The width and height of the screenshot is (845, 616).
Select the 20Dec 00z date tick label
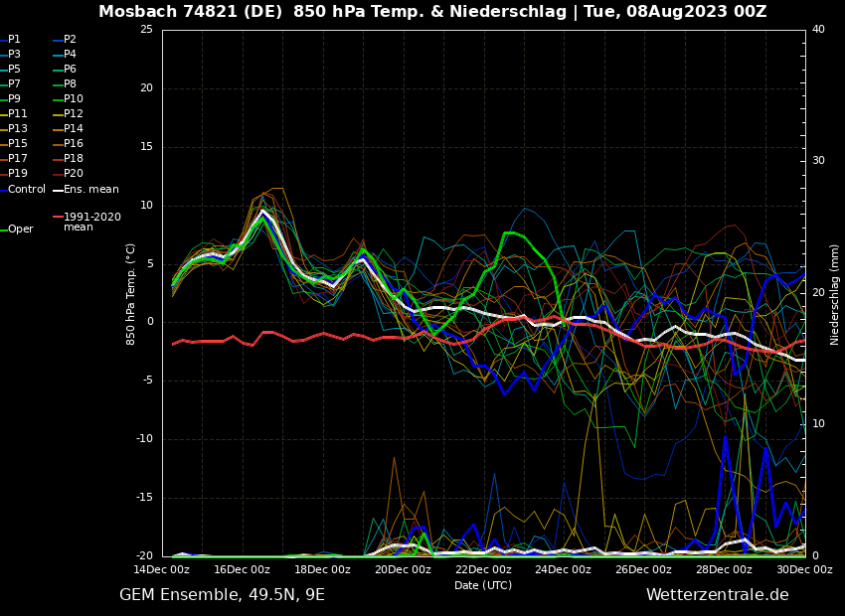[x=403, y=570]
